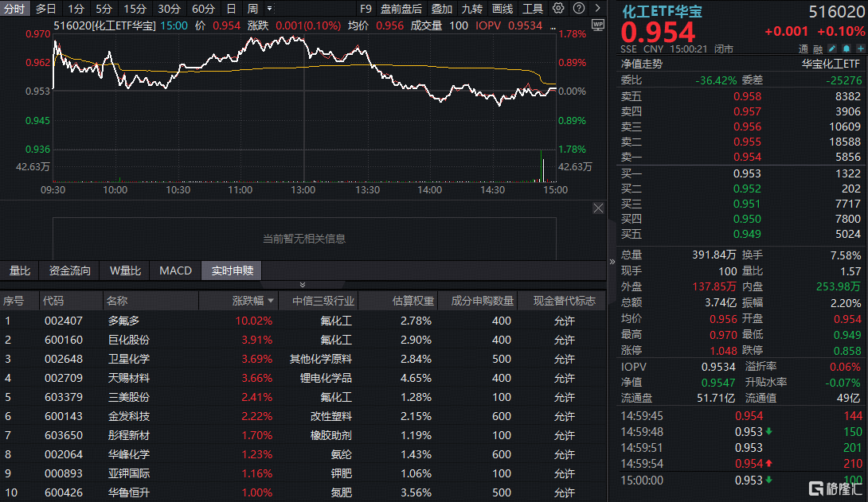868x502 pixels.
Task: Click the 现金替代标志 column header
Action: (564, 301)
